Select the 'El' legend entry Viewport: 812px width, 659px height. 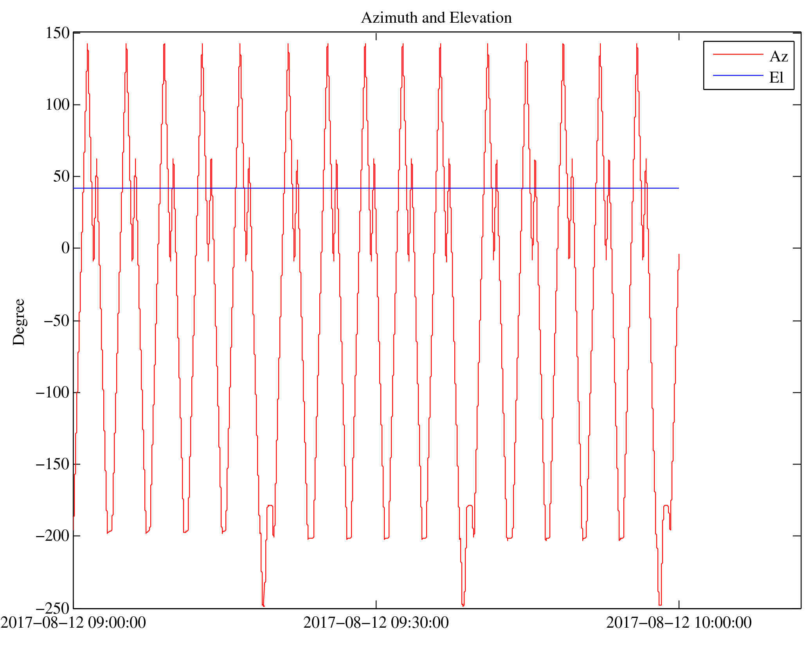pyautogui.click(x=776, y=78)
